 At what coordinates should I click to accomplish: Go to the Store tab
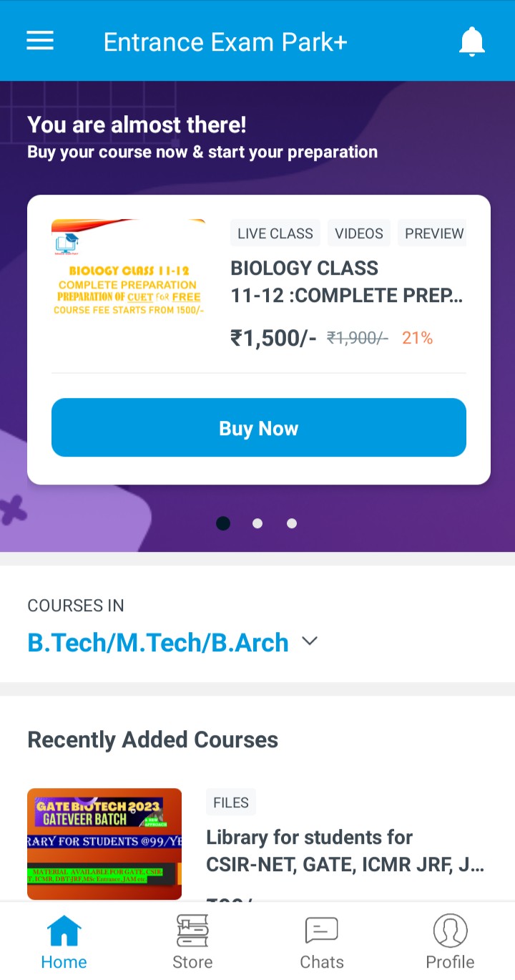click(x=192, y=941)
